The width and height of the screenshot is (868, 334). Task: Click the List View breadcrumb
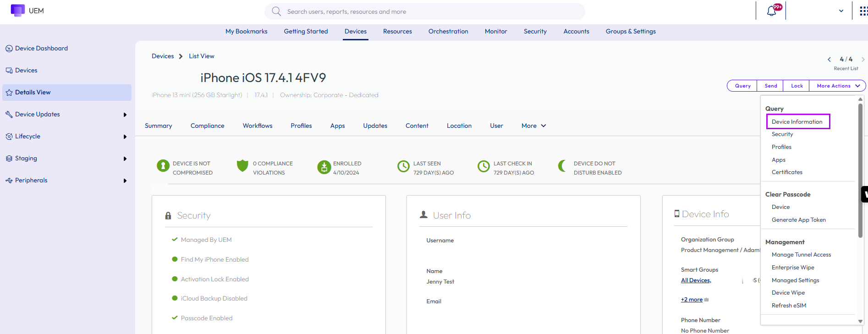(x=202, y=56)
